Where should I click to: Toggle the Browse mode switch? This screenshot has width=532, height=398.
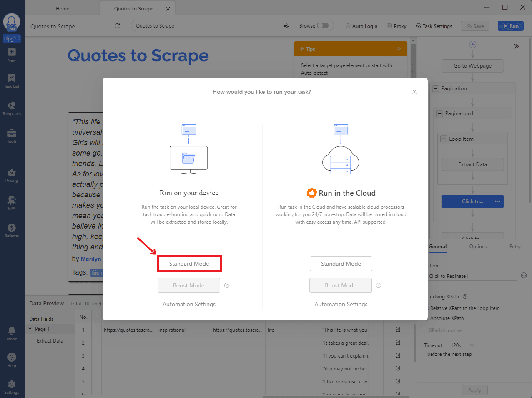(x=322, y=25)
